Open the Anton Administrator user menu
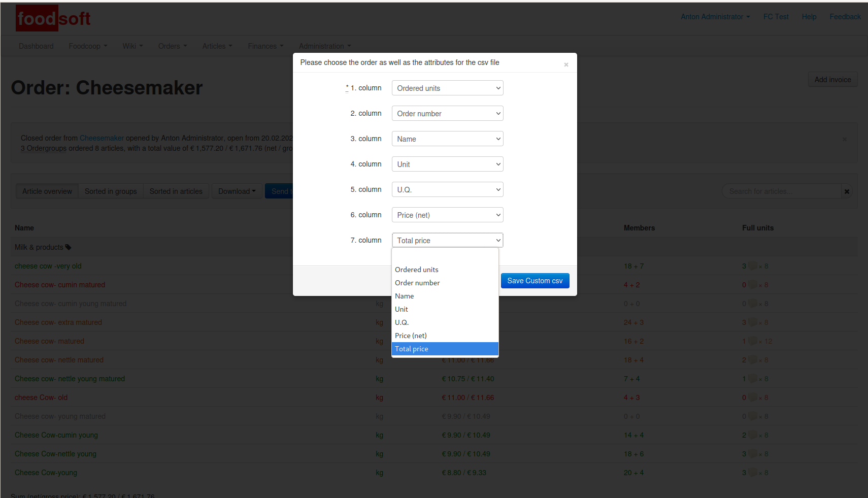This screenshot has width=868, height=498. tap(715, 17)
